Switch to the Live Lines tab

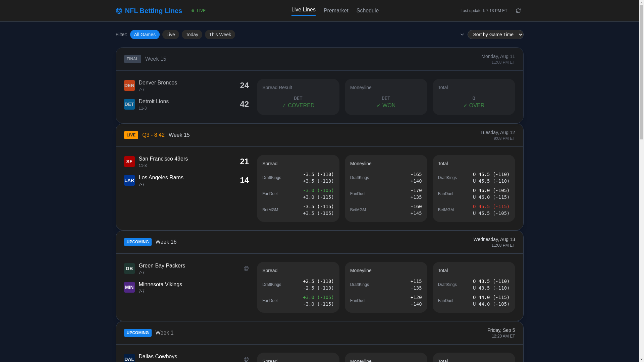point(303,10)
